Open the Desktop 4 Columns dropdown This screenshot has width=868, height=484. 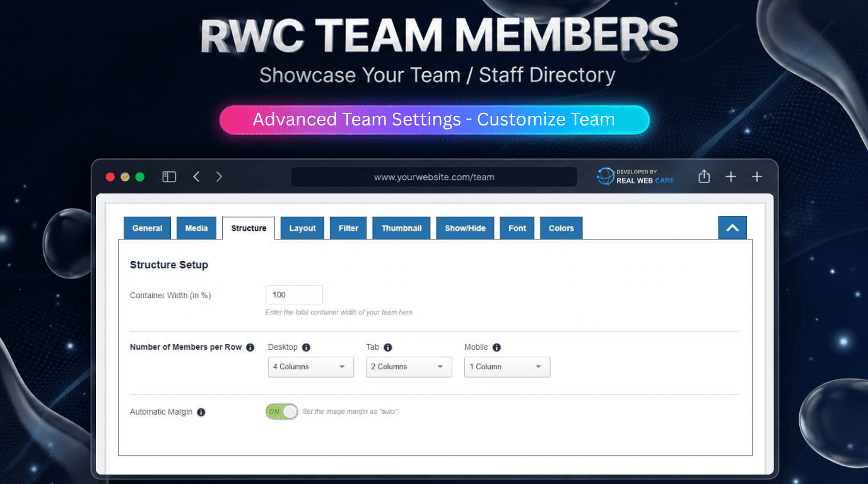[x=311, y=367]
